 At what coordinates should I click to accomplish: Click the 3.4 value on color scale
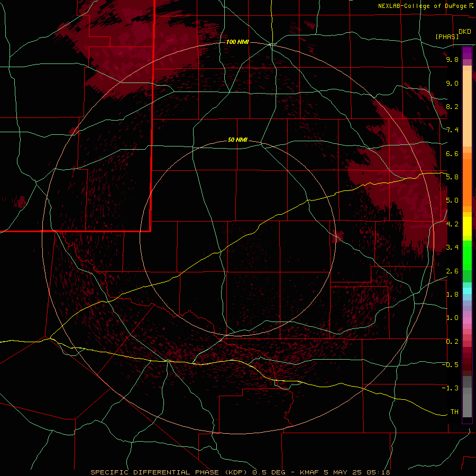452,248
